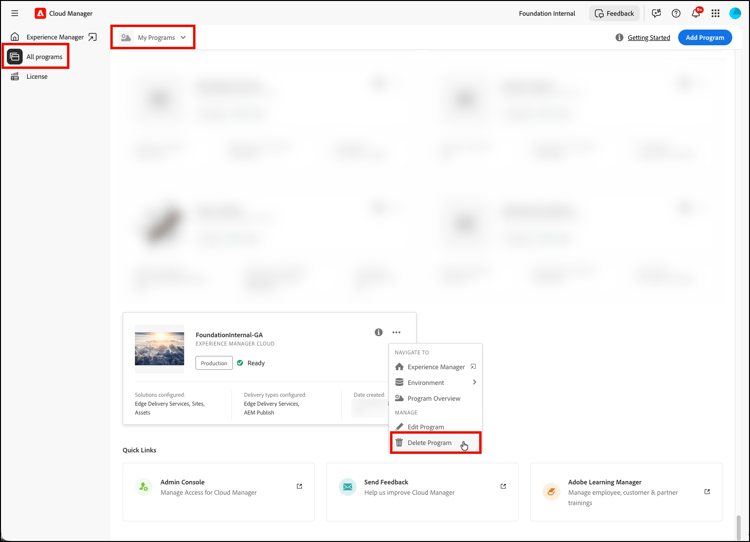
Task: Click the home icon beside Experience Manager menu item
Action: click(399, 367)
